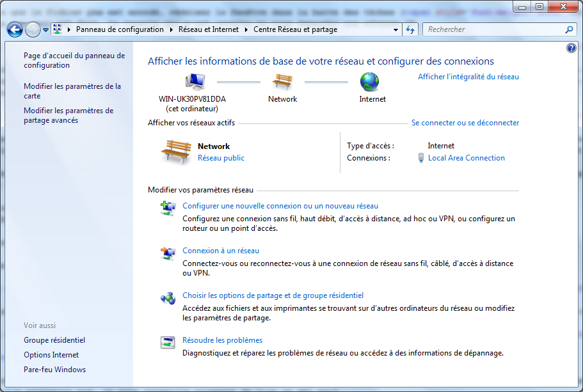Open the address bar history dropdown arrow
The height and width of the screenshot is (392, 583).
[x=395, y=29]
